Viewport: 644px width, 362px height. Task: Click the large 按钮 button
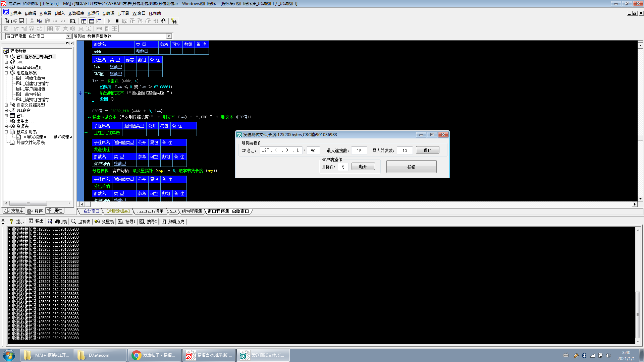[411, 167]
